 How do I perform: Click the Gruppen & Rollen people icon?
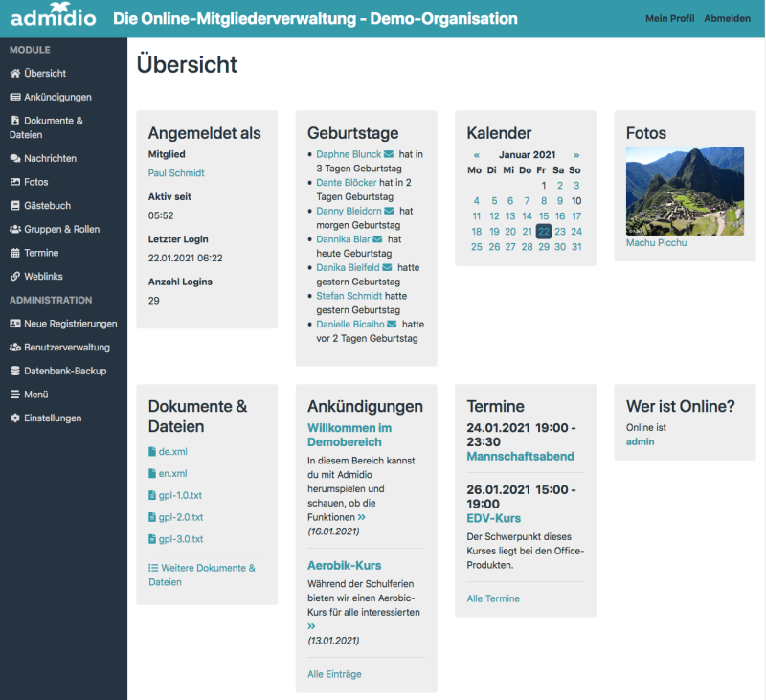click(13, 229)
